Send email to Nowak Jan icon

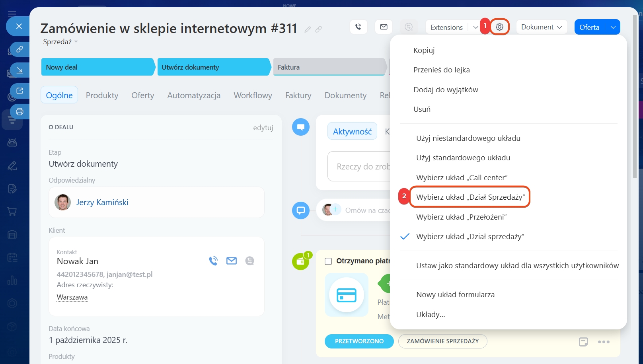[232, 261]
